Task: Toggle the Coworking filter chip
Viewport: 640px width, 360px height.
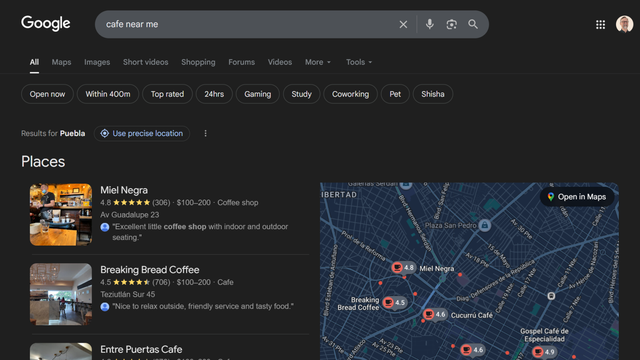Action: [350, 94]
